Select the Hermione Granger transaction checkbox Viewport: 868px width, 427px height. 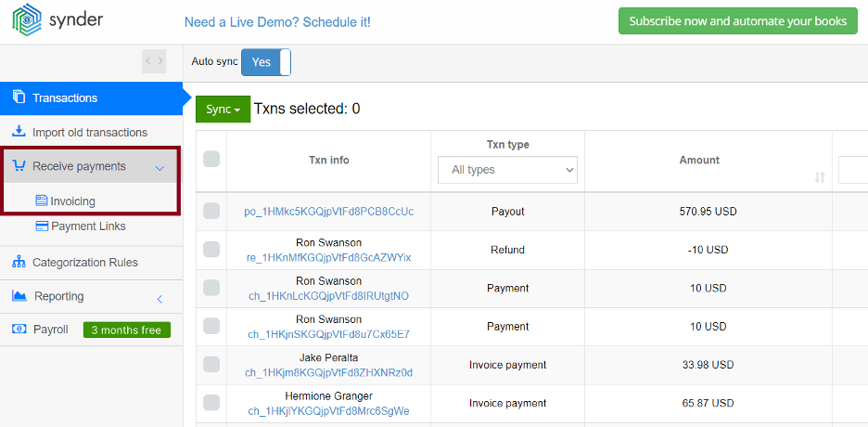click(x=211, y=403)
